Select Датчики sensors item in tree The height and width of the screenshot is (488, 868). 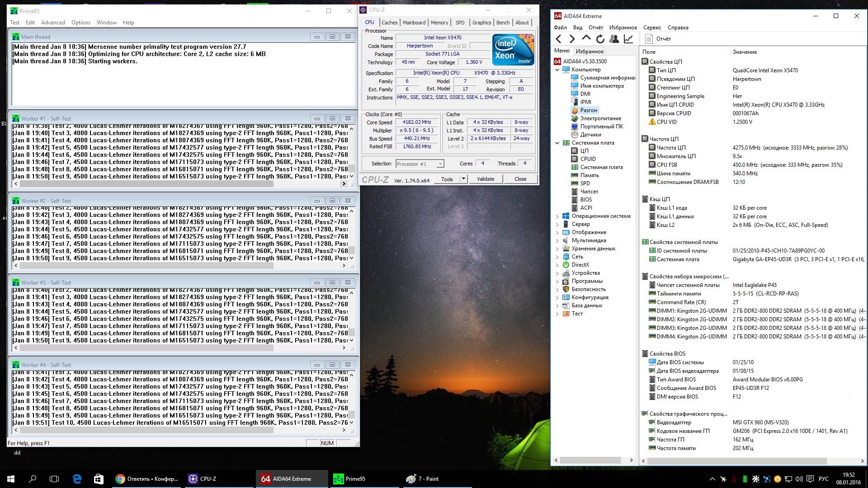(590, 135)
